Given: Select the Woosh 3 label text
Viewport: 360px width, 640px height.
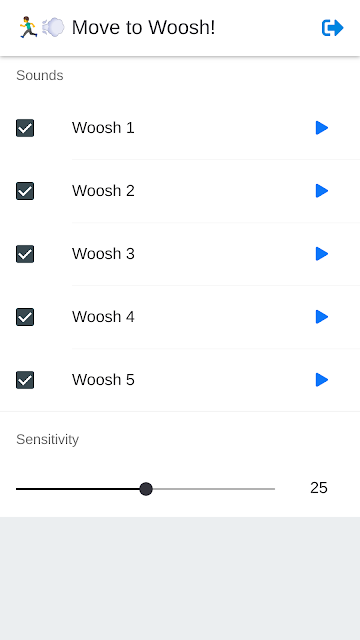Looking at the screenshot, I should coord(103,254).
